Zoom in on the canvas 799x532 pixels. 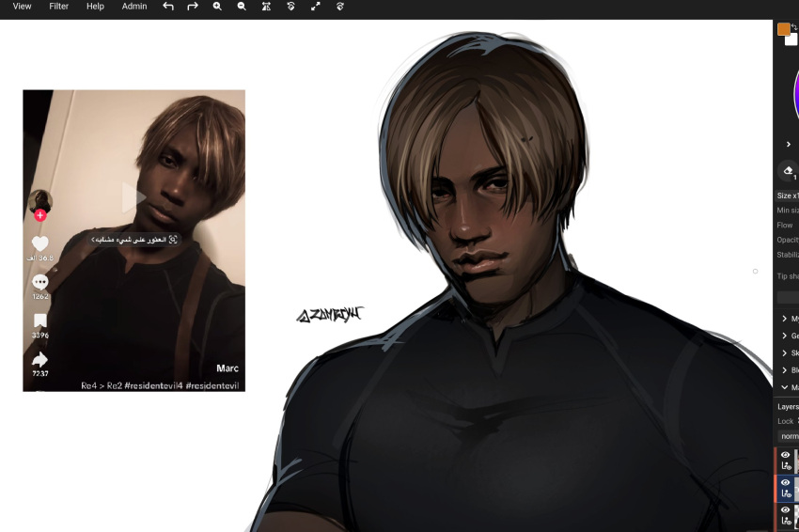217,7
